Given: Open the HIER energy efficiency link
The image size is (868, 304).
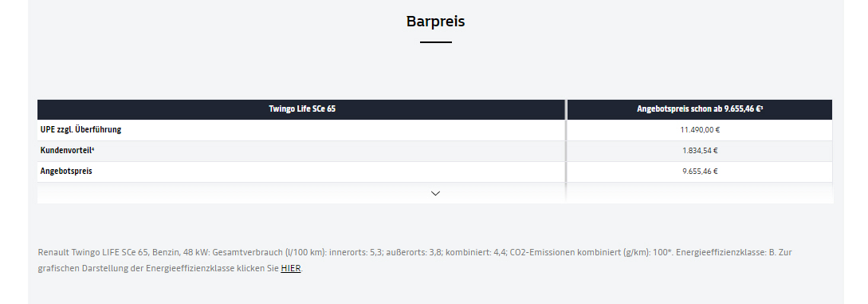Looking at the screenshot, I should pos(291,269).
